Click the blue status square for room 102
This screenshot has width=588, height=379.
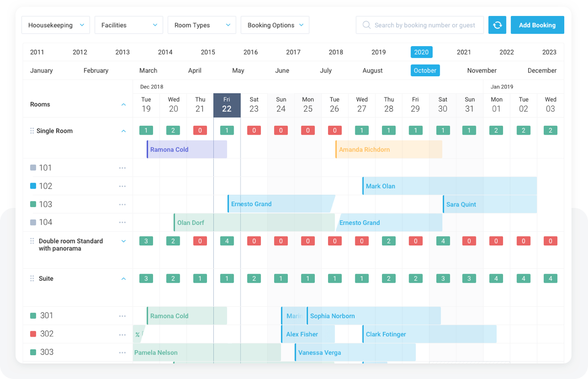[33, 186]
